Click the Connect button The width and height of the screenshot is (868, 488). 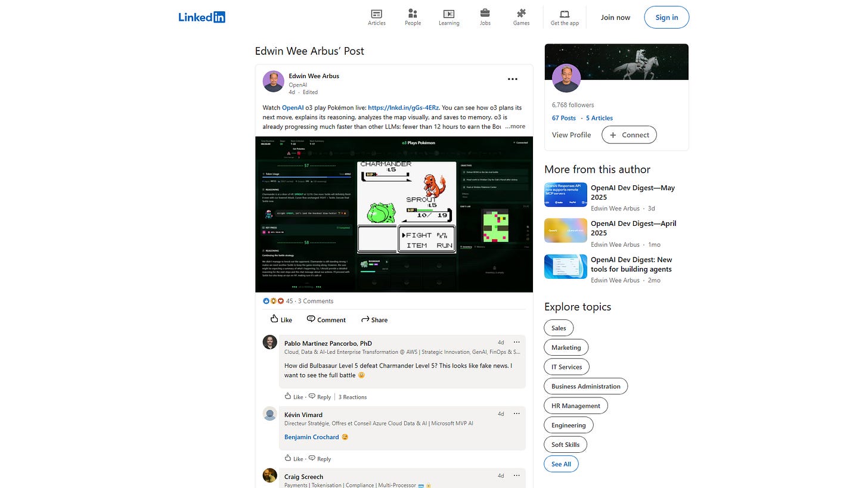tap(629, 135)
